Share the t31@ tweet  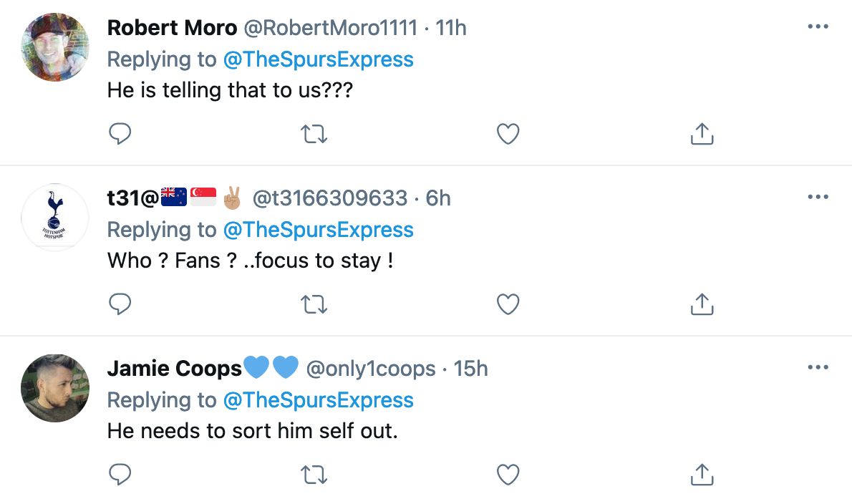(702, 304)
